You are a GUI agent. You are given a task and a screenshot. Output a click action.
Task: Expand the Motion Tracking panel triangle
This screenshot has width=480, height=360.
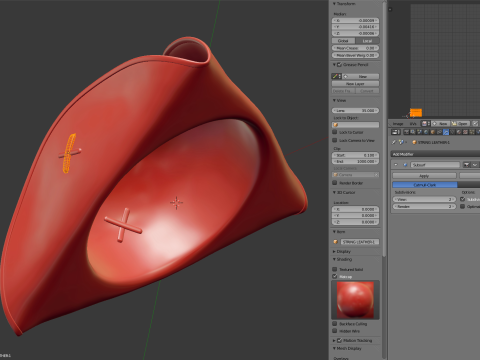pyautogui.click(x=334, y=340)
